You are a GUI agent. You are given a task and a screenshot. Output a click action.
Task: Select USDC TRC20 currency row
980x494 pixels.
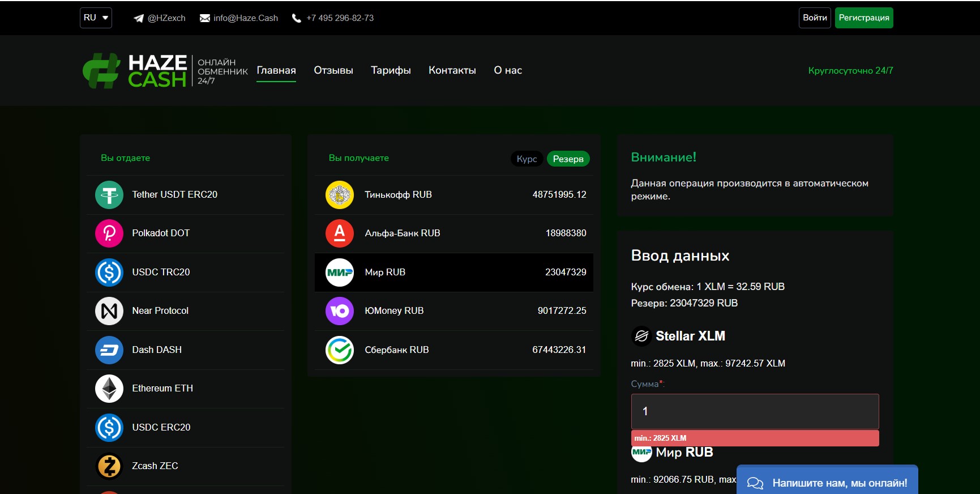point(185,272)
